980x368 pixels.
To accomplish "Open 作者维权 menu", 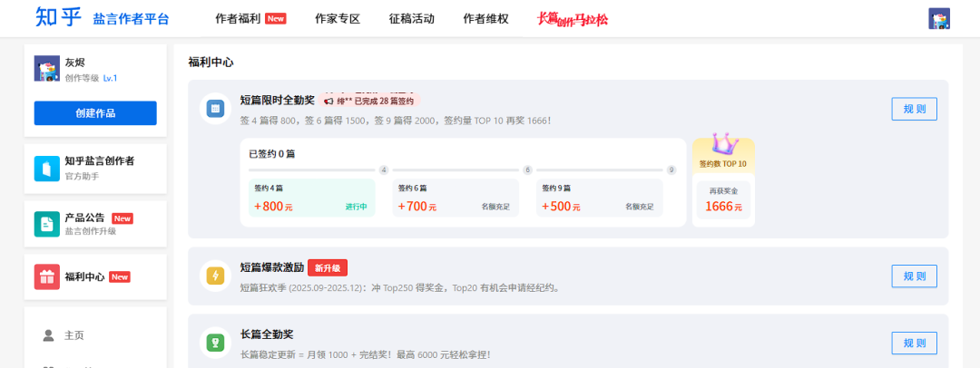I will pyautogui.click(x=485, y=19).
